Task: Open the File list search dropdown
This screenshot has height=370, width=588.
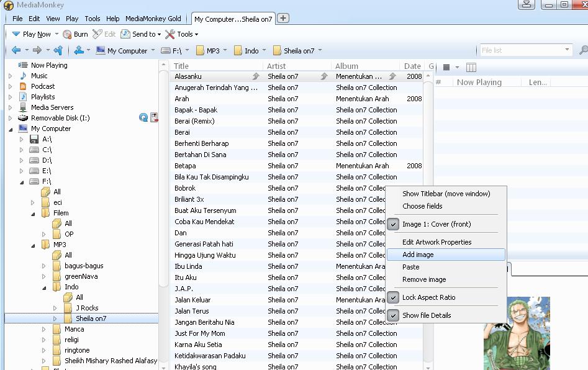Action: 567,50
